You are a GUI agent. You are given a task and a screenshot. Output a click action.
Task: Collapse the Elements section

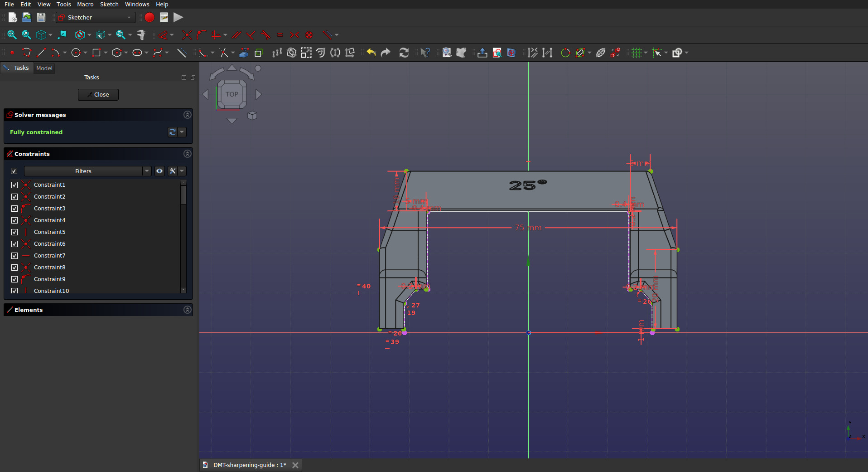point(187,310)
